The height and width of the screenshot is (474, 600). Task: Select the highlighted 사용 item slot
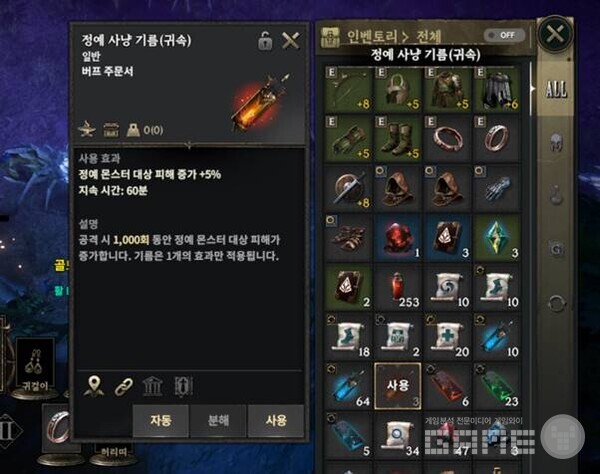[398, 386]
